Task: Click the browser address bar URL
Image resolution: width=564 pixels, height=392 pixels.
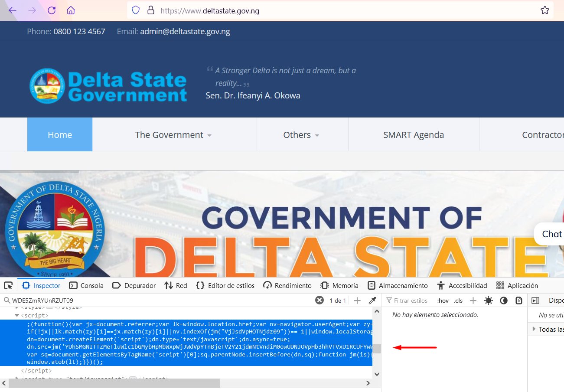Action: point(210,10)
